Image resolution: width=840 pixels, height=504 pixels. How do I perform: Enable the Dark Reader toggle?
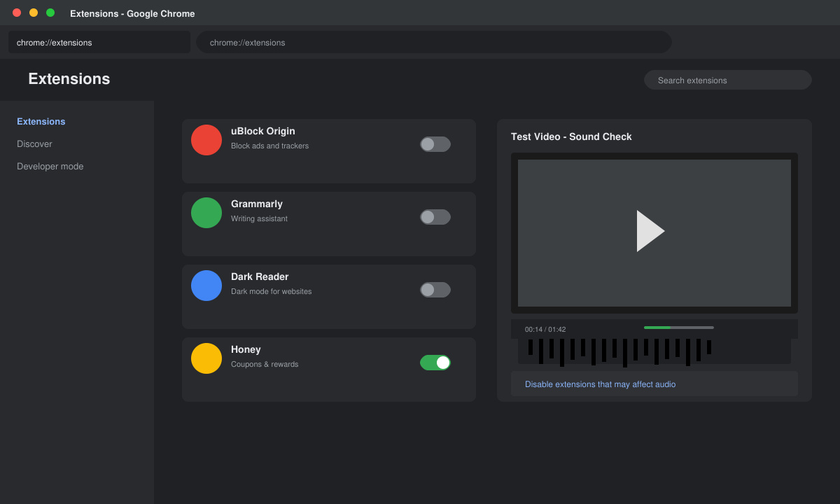(435, 290)
